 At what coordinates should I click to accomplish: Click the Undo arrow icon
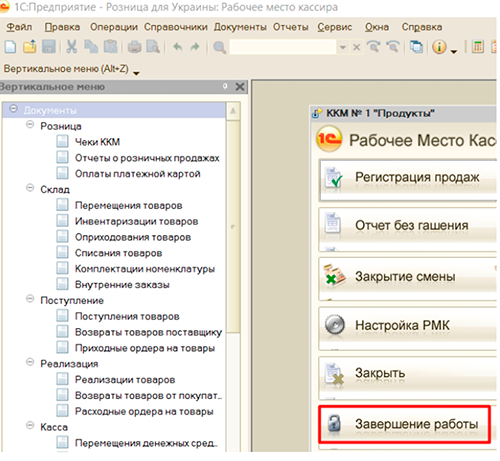pos(178,47)
